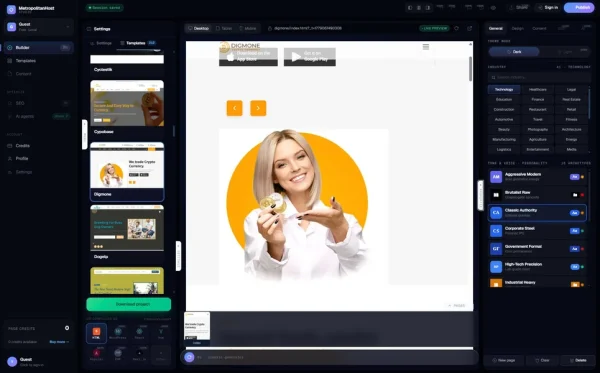Select Light theme mode
Viewport: 600px width, 373px height.
(565, 52)
